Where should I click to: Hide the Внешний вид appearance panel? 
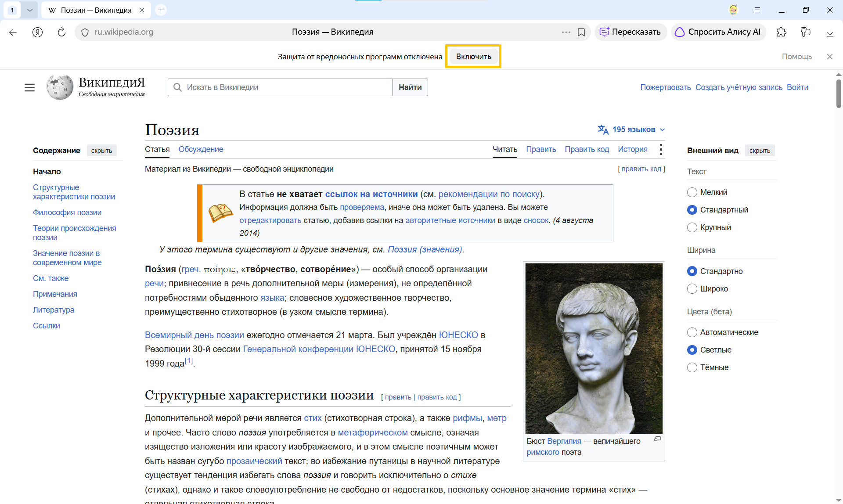(760, 151)
